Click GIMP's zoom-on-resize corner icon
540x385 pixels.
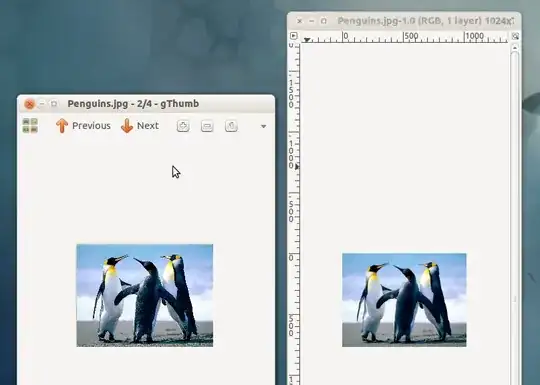515,36
